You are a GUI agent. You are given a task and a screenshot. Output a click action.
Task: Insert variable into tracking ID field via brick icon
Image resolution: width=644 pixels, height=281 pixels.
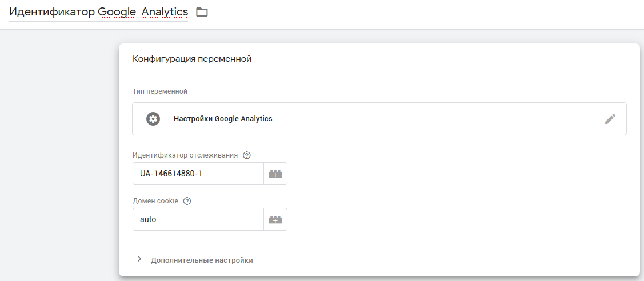point(275,174)
